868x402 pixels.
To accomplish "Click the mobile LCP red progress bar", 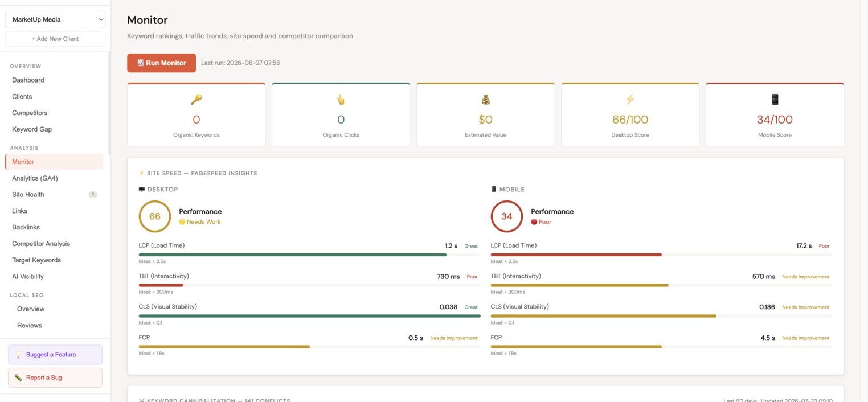I will click(576, 255).
